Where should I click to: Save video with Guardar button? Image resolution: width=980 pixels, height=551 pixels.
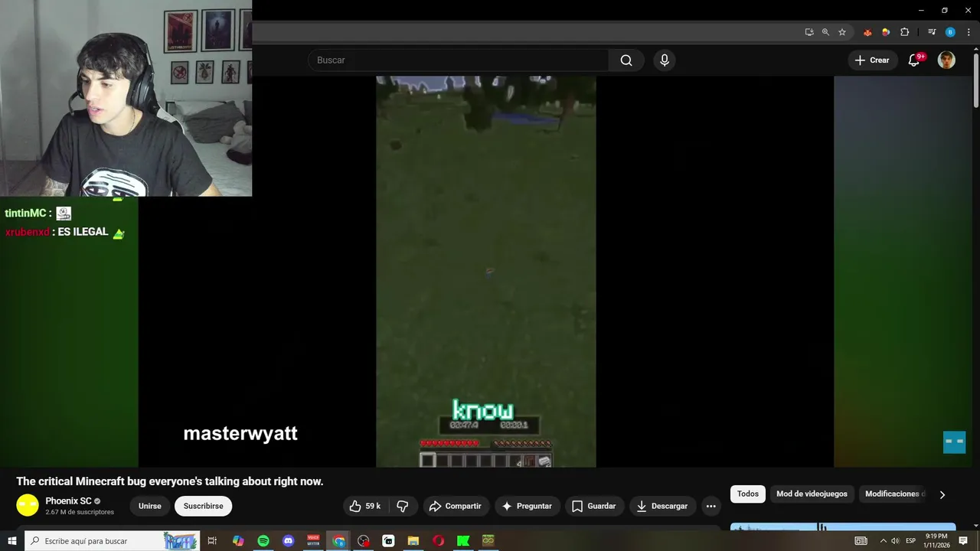tap(594, 506)
